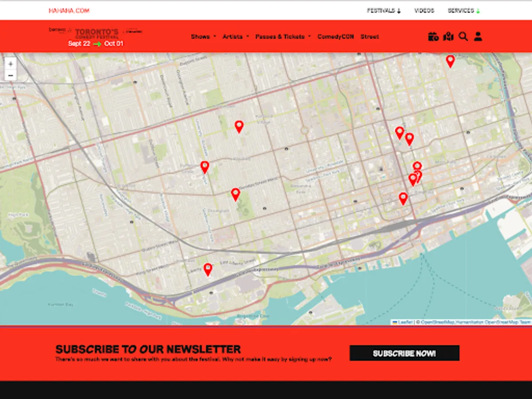
Task: Go to the ComedyCON page
Action: coord(336,37)
